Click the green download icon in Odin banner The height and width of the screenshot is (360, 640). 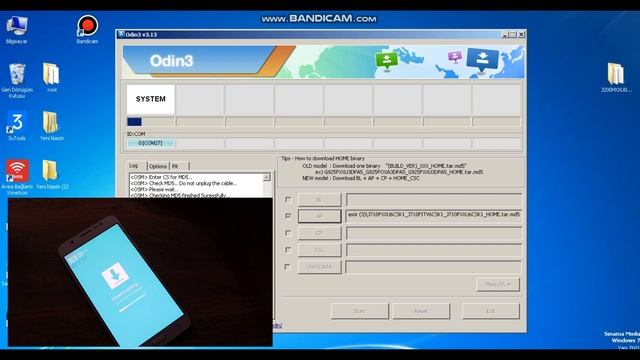(386, 61)
